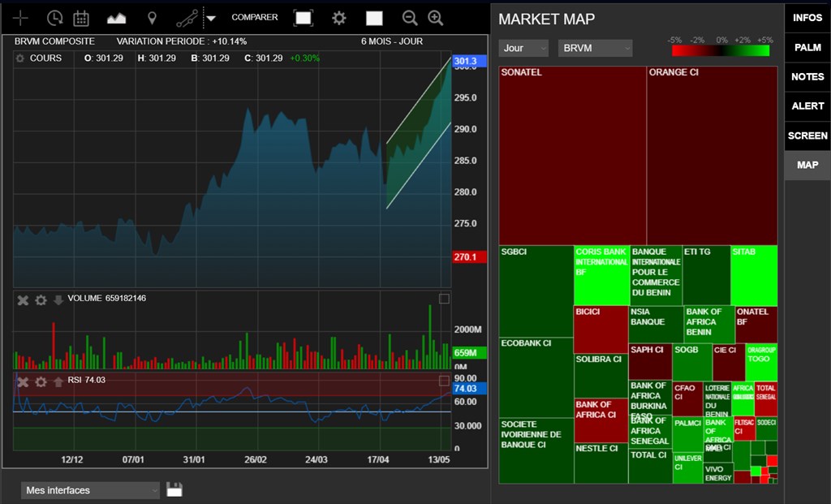The height and width of the screenshot is (504, 831).
Task: Click the COMPARER button
Action: click(x=254, y=18)
